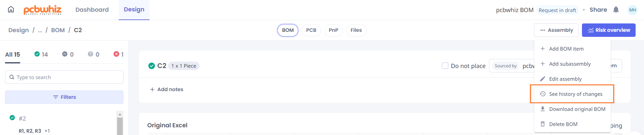The image size is (644, 135).
Task: Focus the Type to search field
Action: pyautogui.click(x=64, y=77)
